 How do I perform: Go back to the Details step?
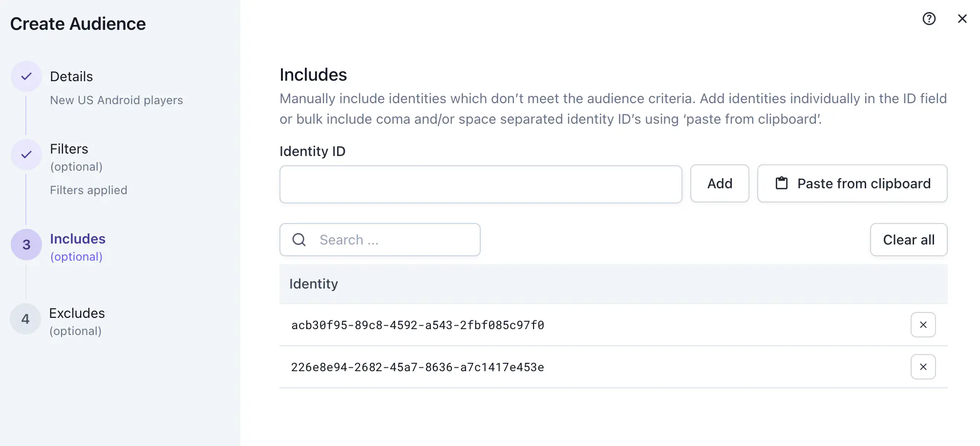(x=71, y=76)
